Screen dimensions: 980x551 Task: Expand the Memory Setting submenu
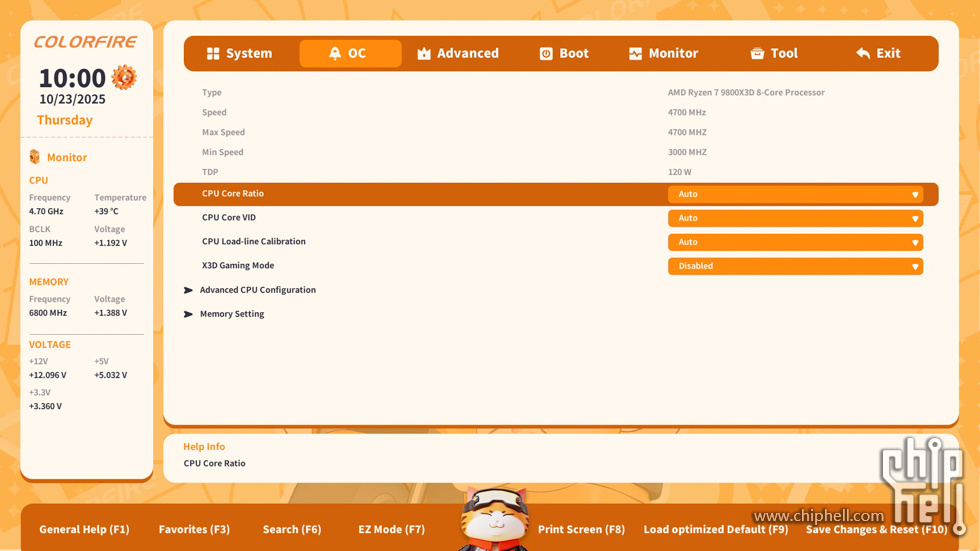[231, 314]
